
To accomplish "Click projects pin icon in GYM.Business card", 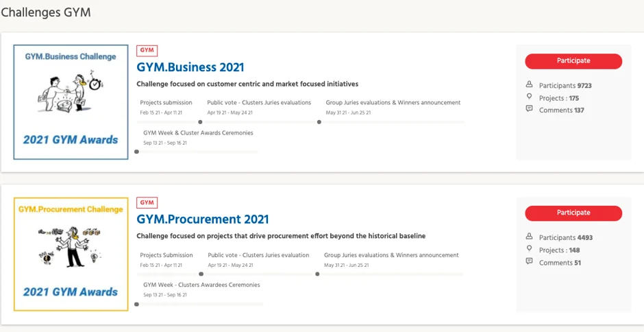I will coord(529,97).
